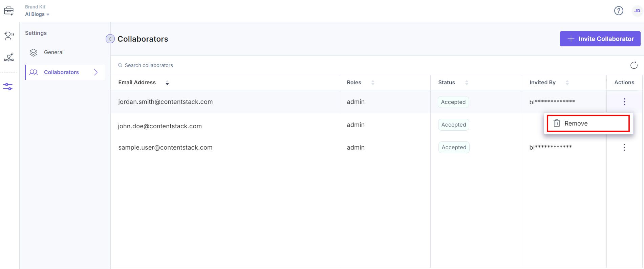The height and width of the screenshot is (269, 644).
Task: Click masked inviter in jordan.smith row
Action: pos(552,102)
